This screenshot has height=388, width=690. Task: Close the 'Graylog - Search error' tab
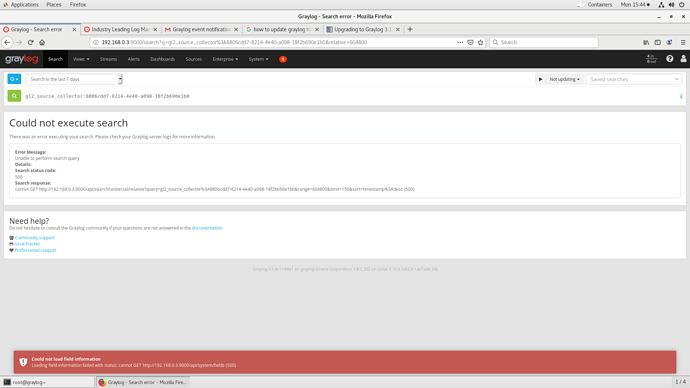74,29
